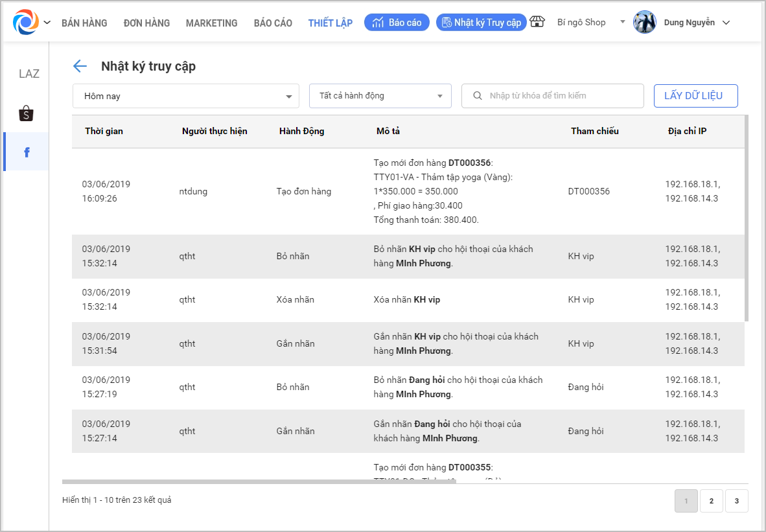
Task: Click the LẤY DỮ LIỆU button
Action: coord(695,96)
